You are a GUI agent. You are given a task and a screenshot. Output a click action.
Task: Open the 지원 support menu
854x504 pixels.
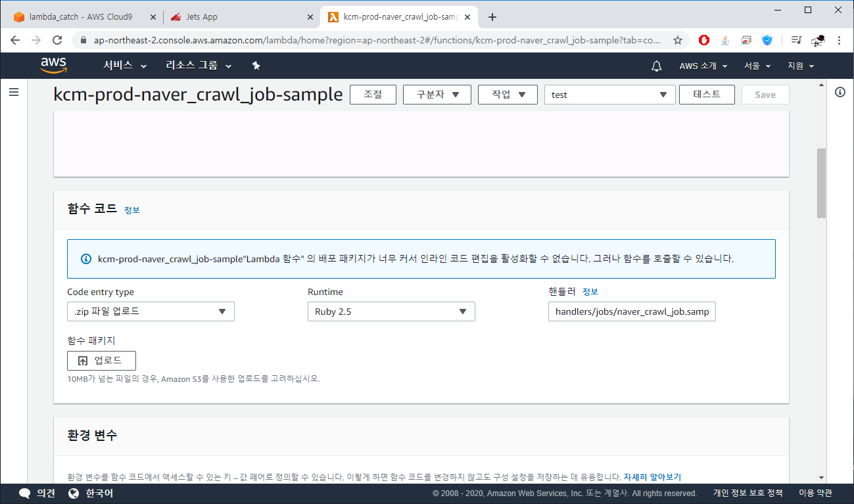pos(801,66)
